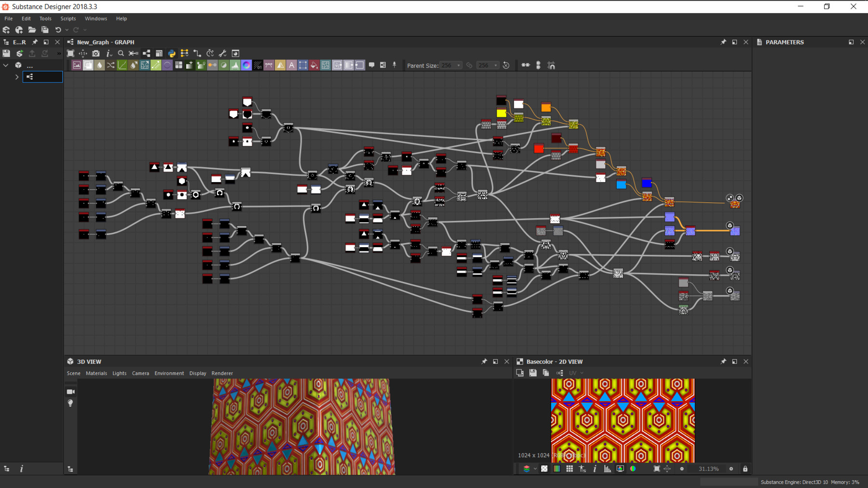Select the Text node tool
The width and height of the screenshot is (868, 488).
[291, 65]
